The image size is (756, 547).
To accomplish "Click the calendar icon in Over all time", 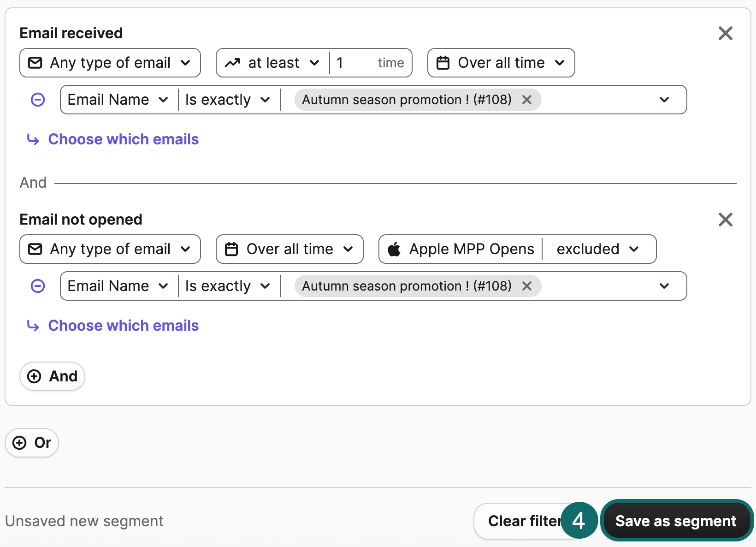I will pos(443,63).
